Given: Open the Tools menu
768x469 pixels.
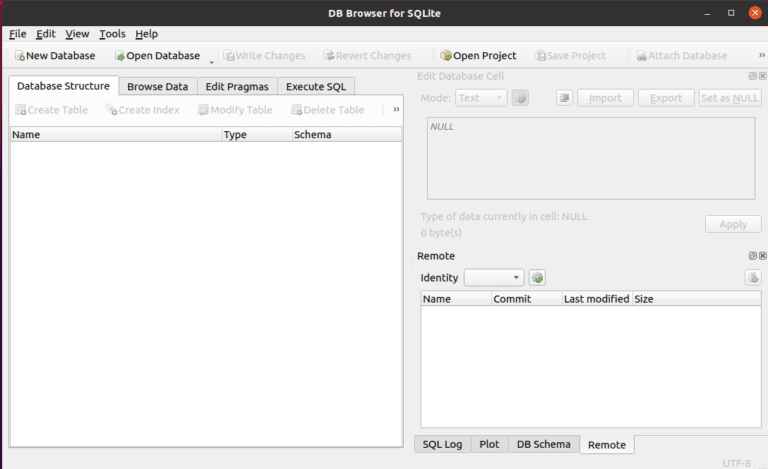Looking at the screenshot, I should click(x=112, y=34).
